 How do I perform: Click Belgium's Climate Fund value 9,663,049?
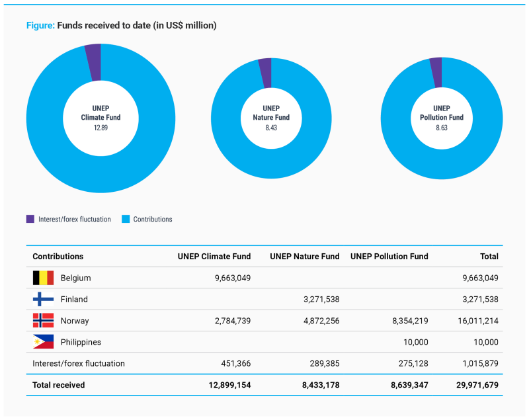coord(233,278)
